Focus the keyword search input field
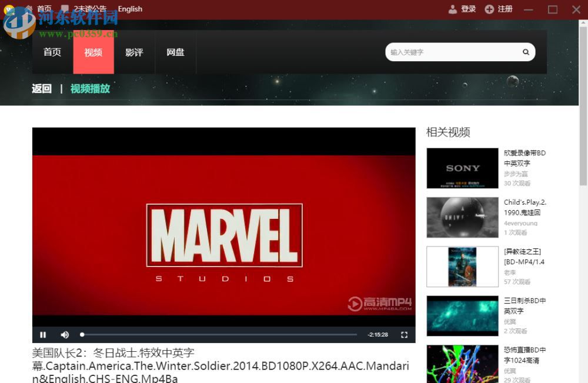This screenshot has height=383, width=588. 454,52
